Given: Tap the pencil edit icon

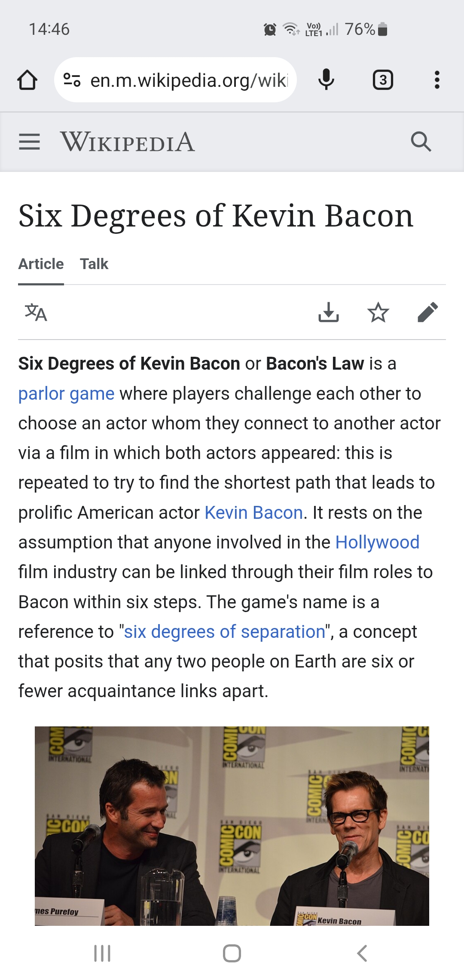Looking at the screenshot, I should 427,312.
